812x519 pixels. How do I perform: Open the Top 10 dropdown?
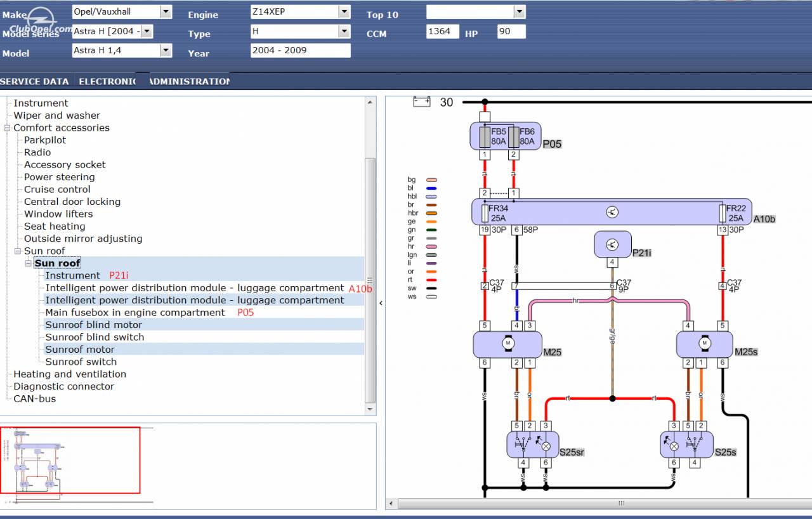pyautogui.click(x=520, y=11)
